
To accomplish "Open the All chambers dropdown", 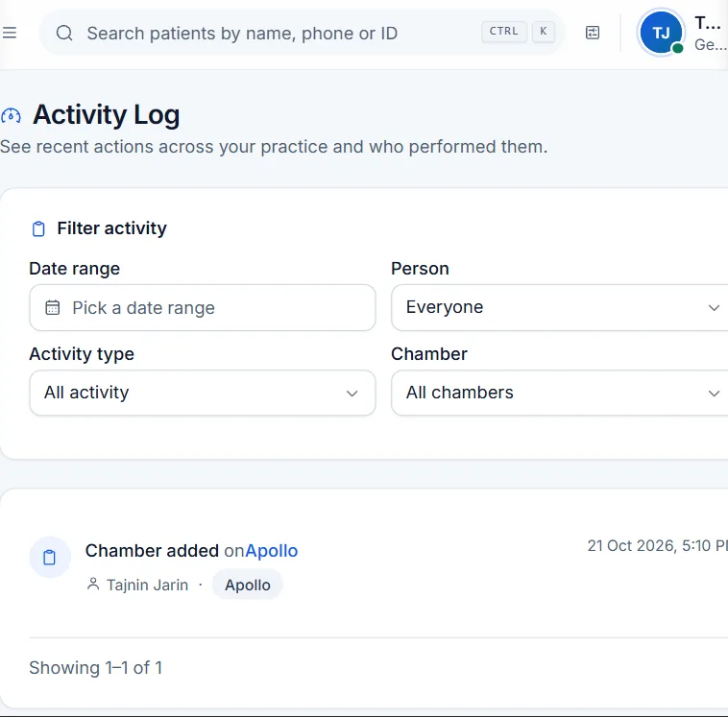I will [560, 393].
